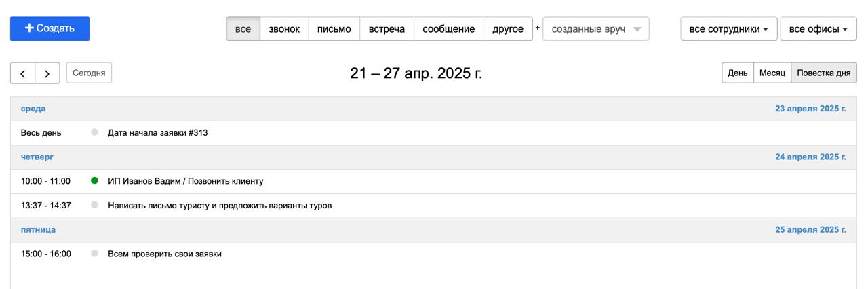
Task: Select the сообщение type filter
Action: coord(448,29)
